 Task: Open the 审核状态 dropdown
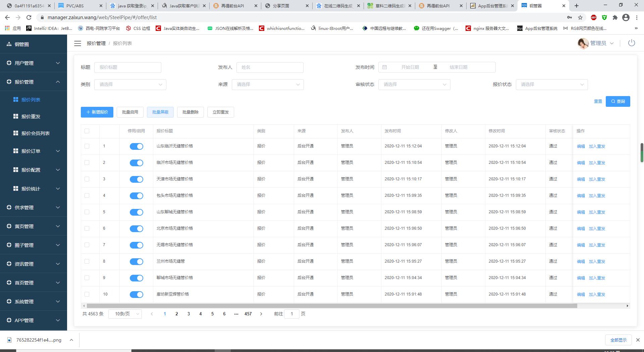click(414, 85)
